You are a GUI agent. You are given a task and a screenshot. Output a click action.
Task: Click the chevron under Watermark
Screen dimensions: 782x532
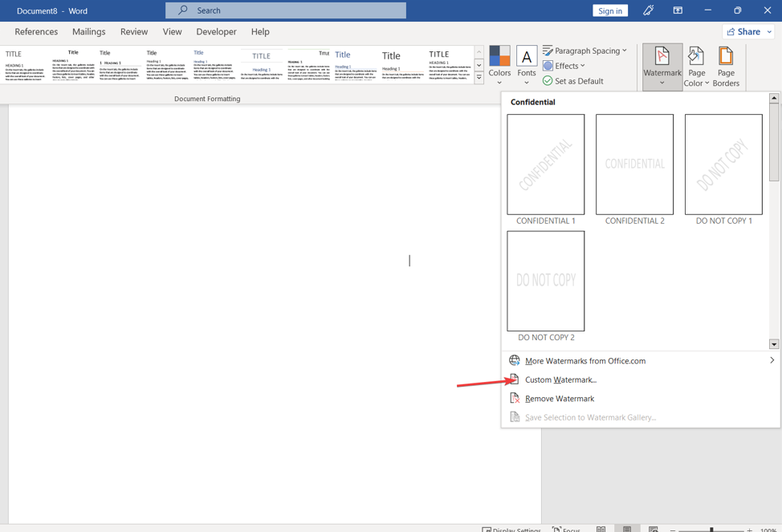pos(662,83)
